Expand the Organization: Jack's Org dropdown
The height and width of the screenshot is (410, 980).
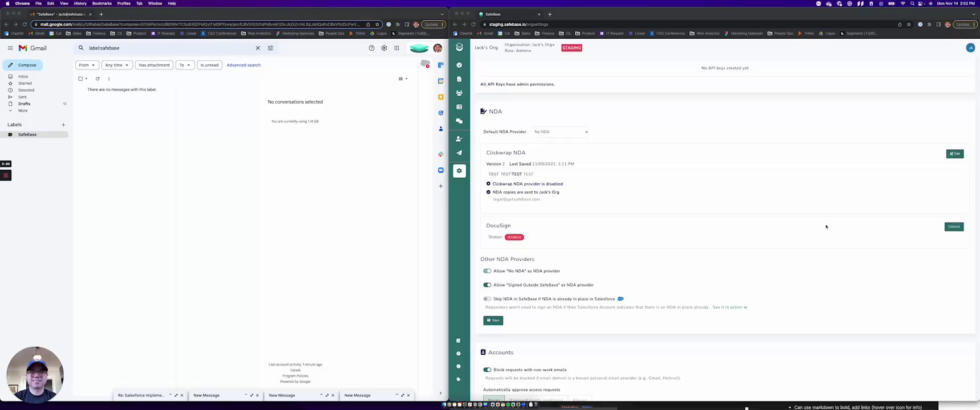pos(529,44)
